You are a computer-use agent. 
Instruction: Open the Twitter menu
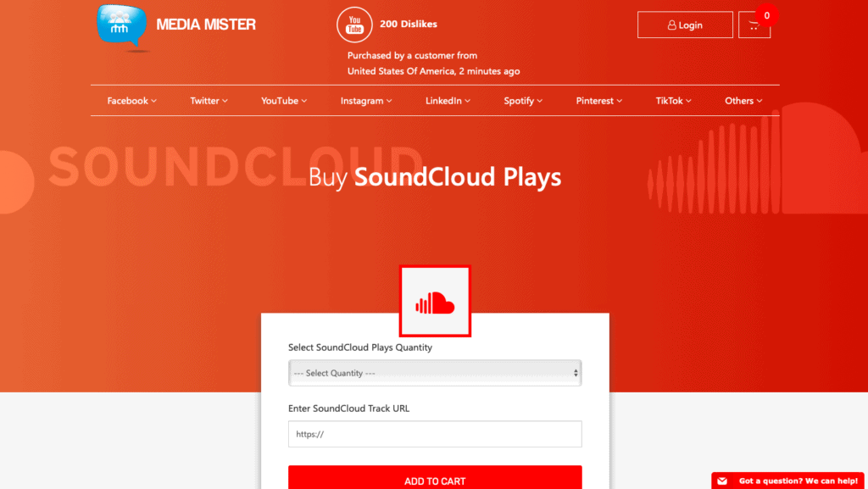[209, 101]
